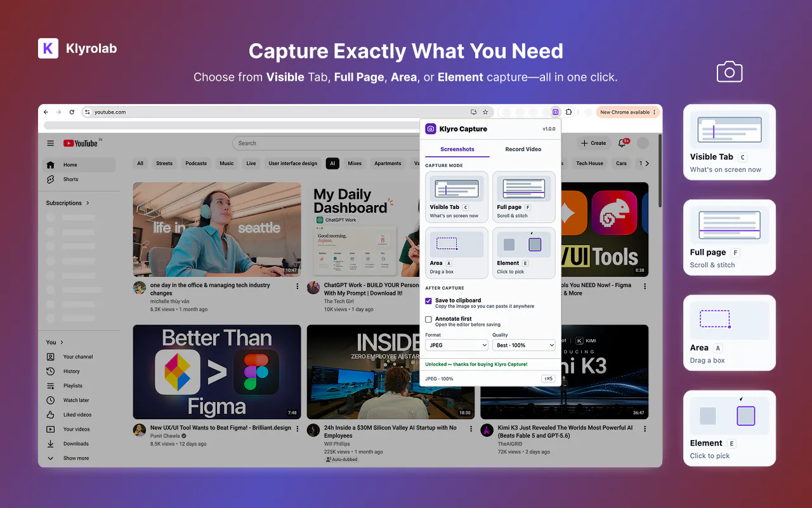Open the Format JPEG dropdown
Viewport: 812px width, 508px height.
457,345
